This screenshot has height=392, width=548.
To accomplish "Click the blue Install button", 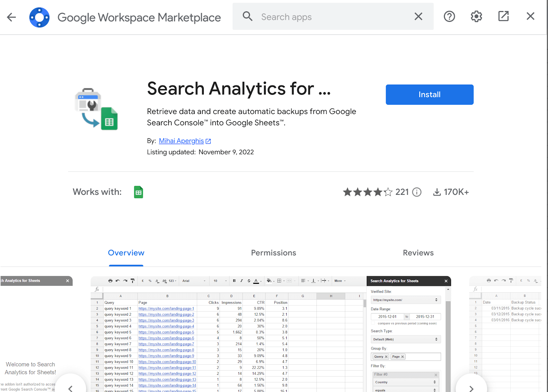I will [x=429, y=94].
